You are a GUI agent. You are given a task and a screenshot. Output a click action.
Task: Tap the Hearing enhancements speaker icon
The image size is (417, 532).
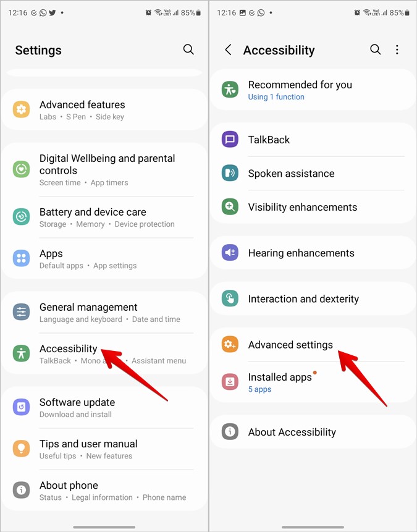click(230, 253)
